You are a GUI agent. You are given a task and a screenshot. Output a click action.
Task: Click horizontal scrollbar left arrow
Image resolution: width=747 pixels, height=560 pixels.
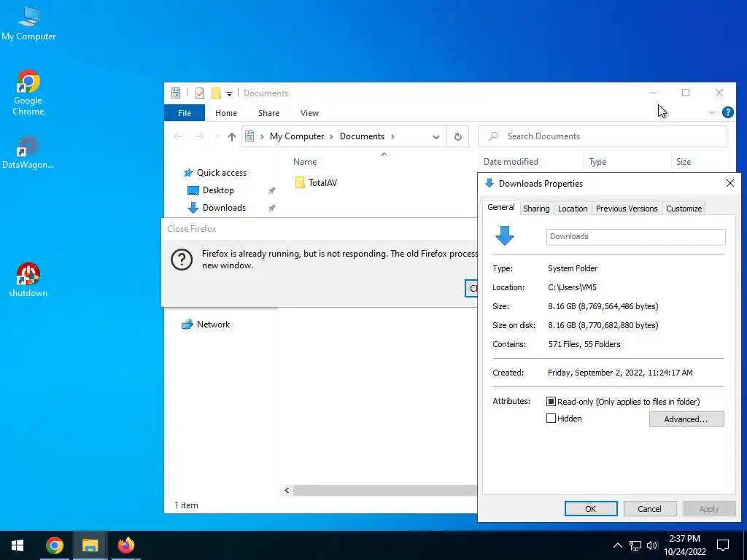tap(287, 490)
